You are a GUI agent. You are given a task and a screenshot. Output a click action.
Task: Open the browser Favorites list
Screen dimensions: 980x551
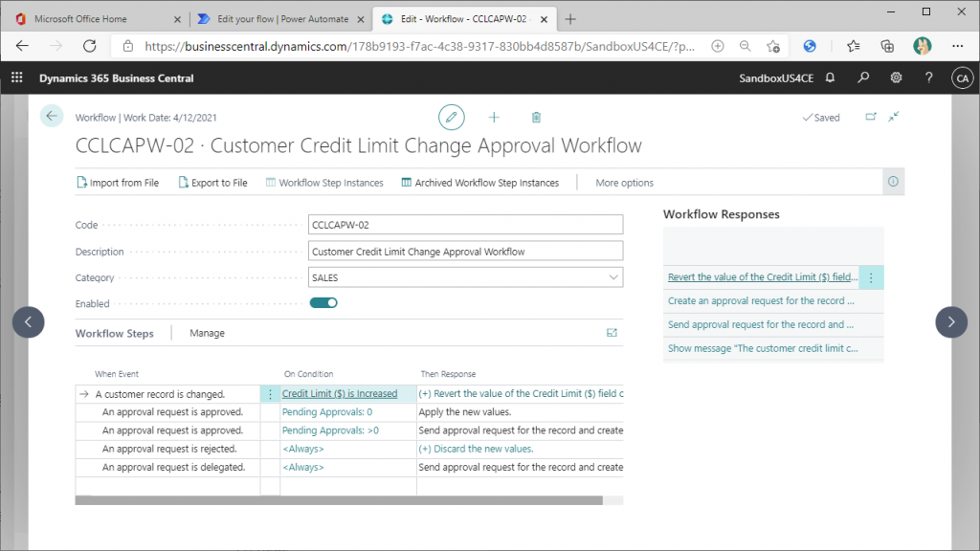[x=853, y=46]
